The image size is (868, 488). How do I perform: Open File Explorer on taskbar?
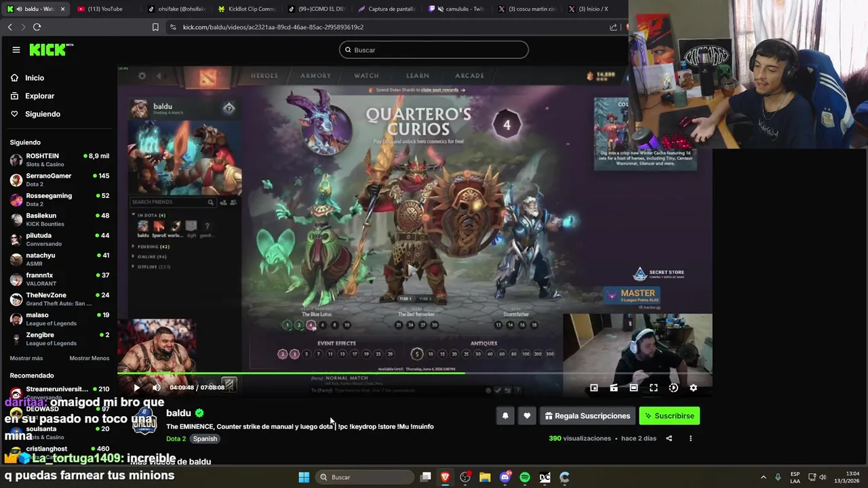pos(485,477)
